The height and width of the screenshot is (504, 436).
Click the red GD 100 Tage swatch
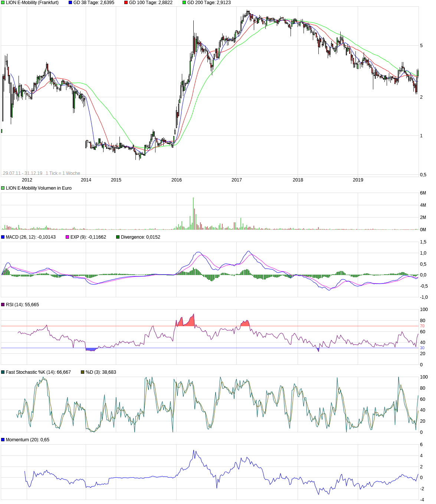[x=126, y=3]
